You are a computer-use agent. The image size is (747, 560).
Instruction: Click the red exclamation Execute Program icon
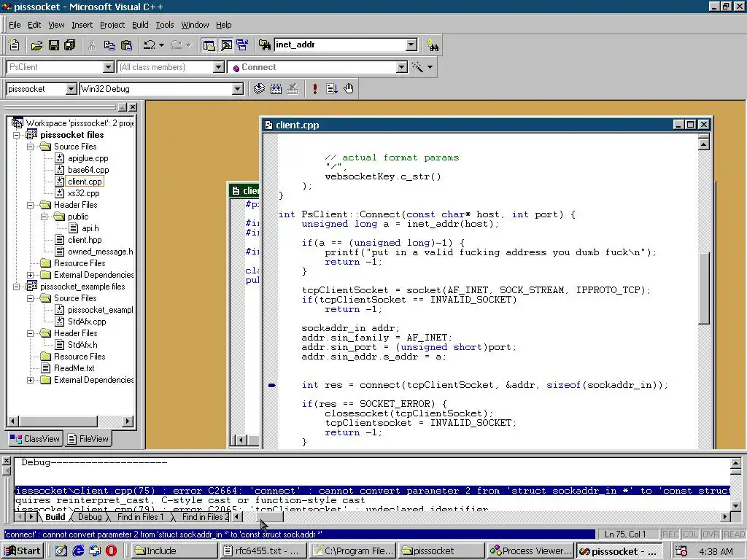coord(315,88)
